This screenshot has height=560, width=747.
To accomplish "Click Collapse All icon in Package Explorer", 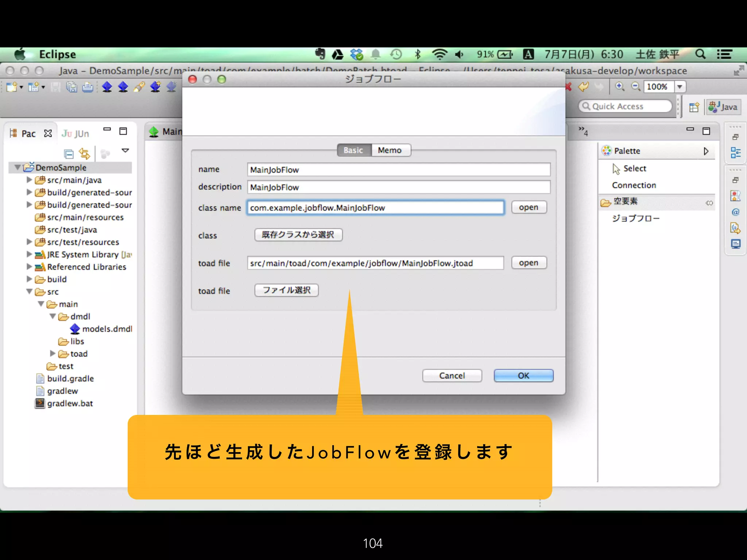I will pyautogui.click(x=69, y=154).
